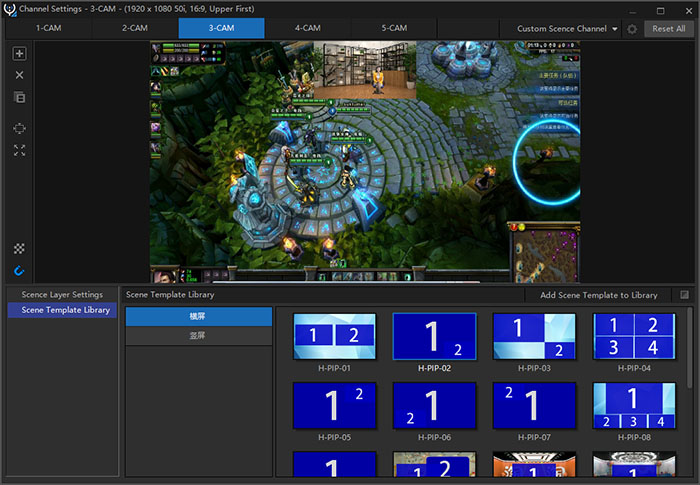Click the template library vertical scrollbar

690,348
